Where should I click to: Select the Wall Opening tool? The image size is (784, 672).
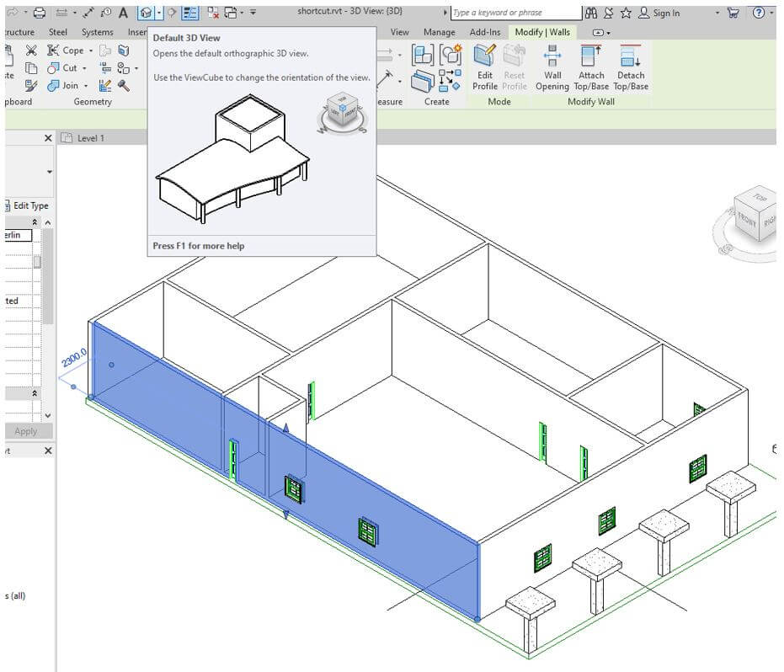coord(552,69)
